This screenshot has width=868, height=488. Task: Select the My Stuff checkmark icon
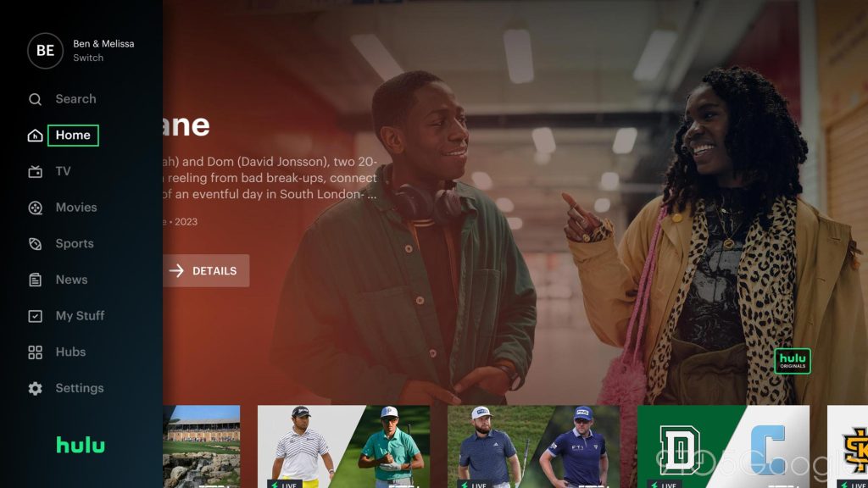35,316
